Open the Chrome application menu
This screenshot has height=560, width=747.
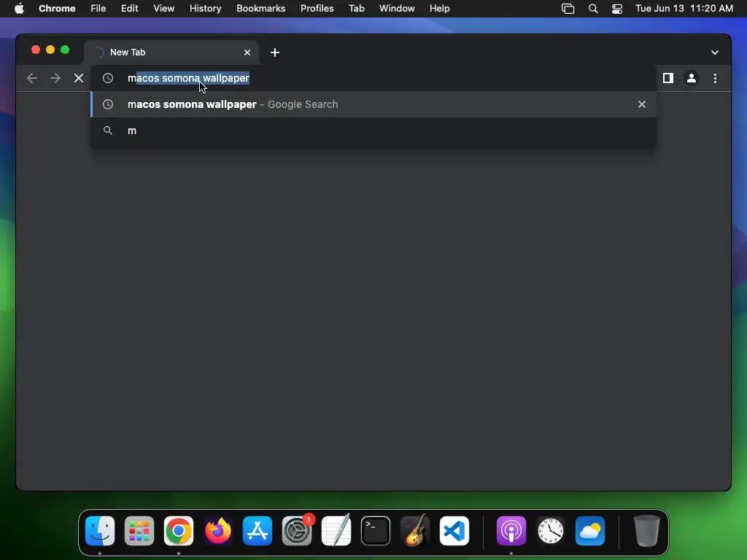coord(57,9)
